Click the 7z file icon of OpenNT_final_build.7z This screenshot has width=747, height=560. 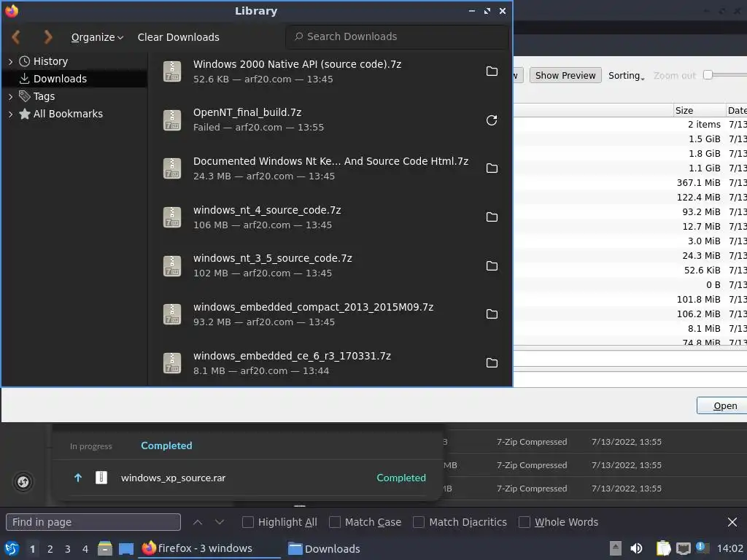[172, 120]
